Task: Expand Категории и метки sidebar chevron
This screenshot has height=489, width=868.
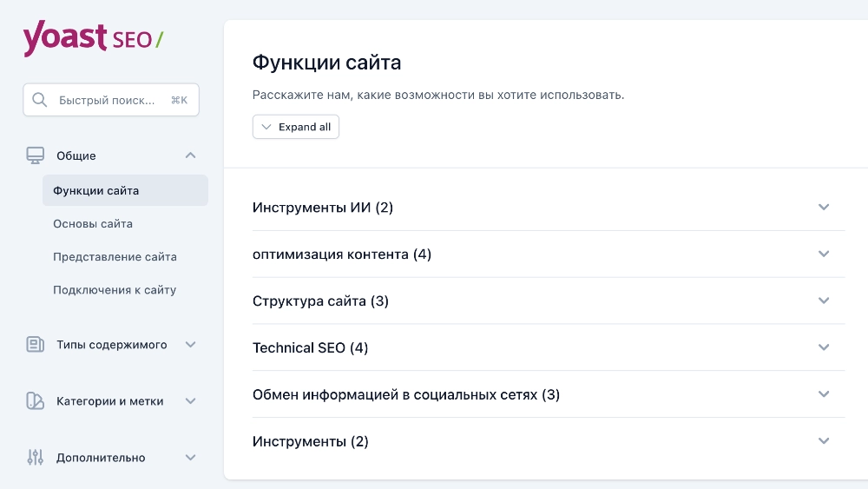Action: 190,401
